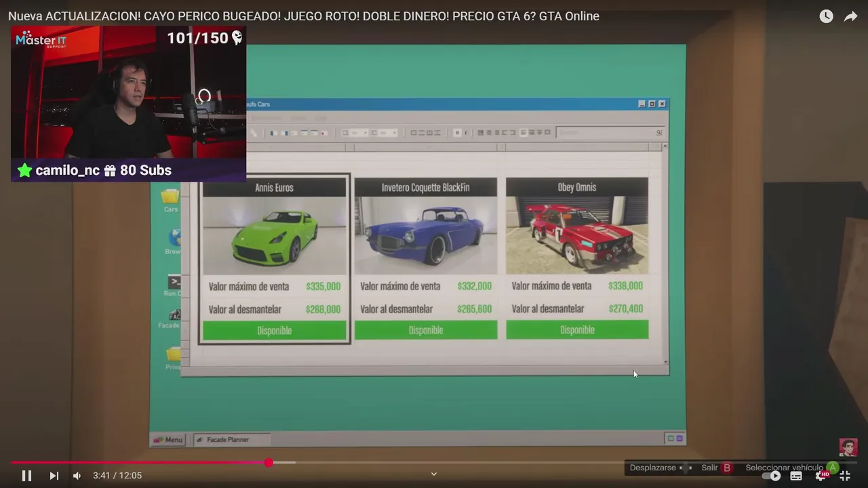Click the green tray icon in in-game taskbar
This screenshot has width=868, height=488.
pos(671,439)
